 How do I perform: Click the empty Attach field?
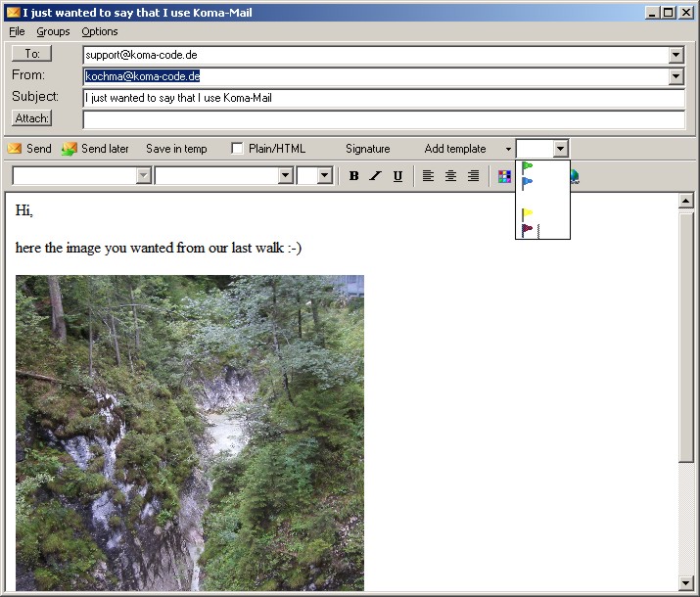pos(384,119)
